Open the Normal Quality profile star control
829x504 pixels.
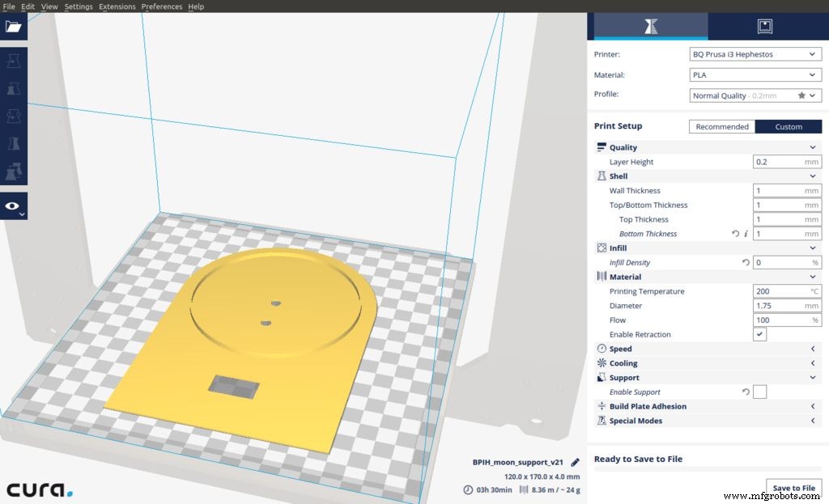(x=802, y=95)
